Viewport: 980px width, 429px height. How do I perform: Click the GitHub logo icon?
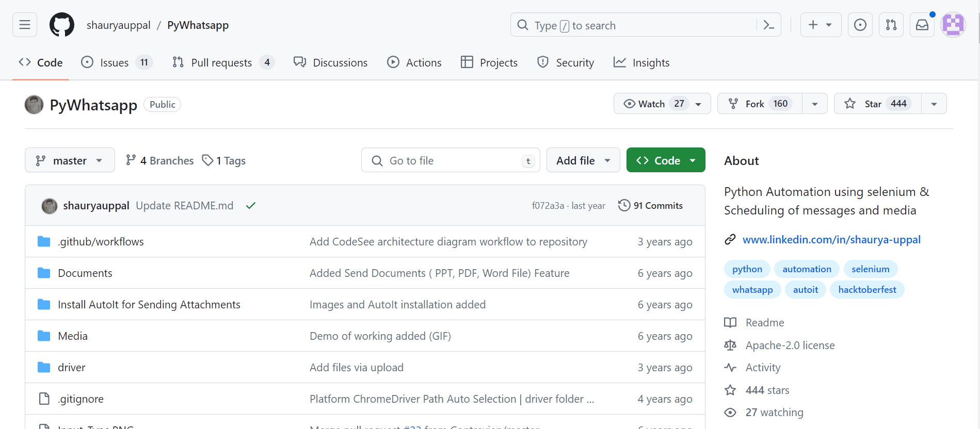[x=62, y=25]
